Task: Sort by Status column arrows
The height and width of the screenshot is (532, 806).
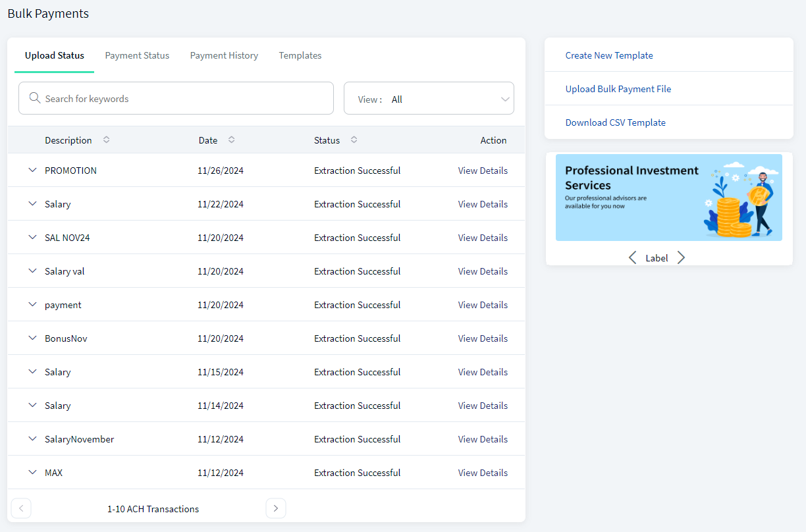Action: point(354,140)
